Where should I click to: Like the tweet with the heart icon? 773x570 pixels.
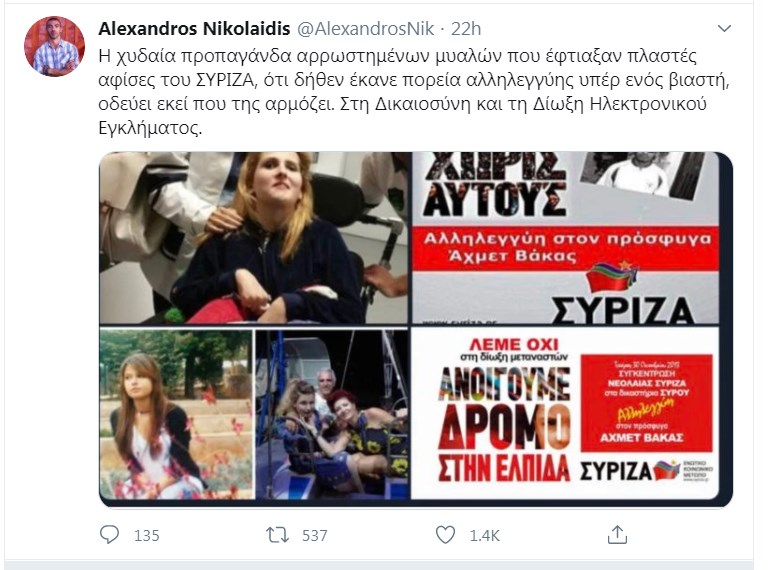(445, 534)
